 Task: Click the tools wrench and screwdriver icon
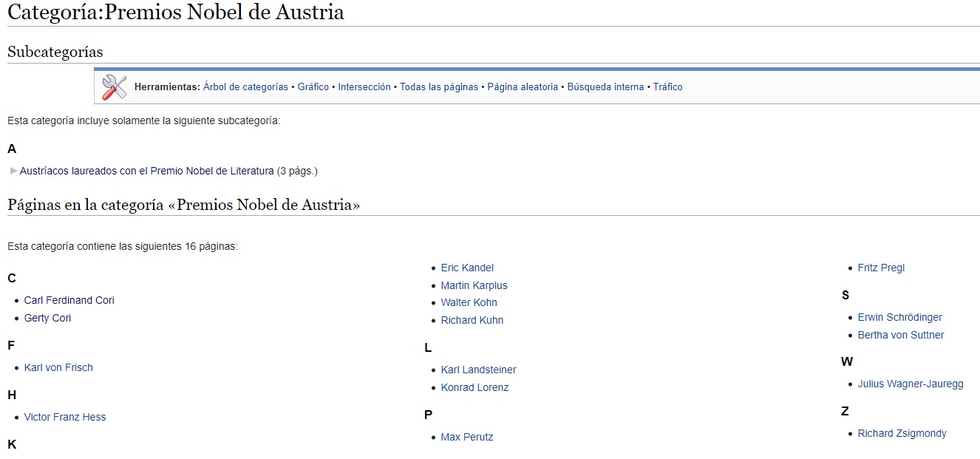tap(115, 87)
